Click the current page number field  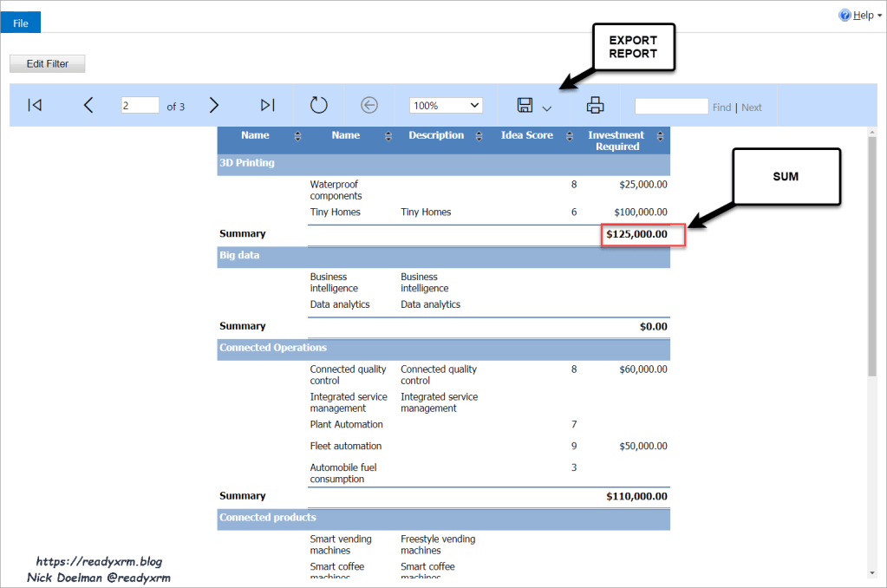tap(140, 105)
